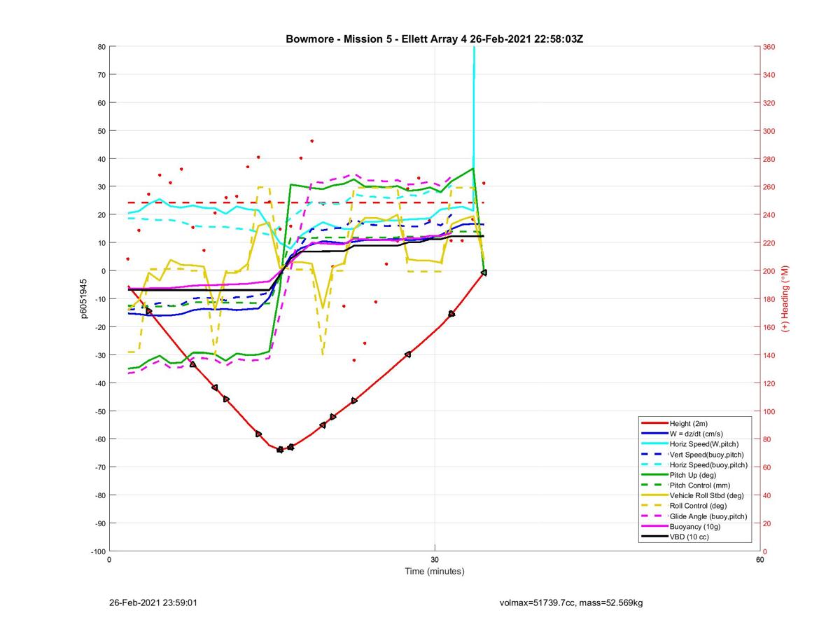
Task: Click the red '340' heading tick label
Action: point(769,75)
